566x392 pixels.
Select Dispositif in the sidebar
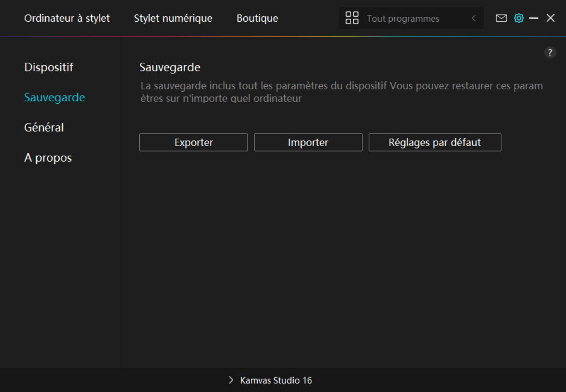pos(49,67)
